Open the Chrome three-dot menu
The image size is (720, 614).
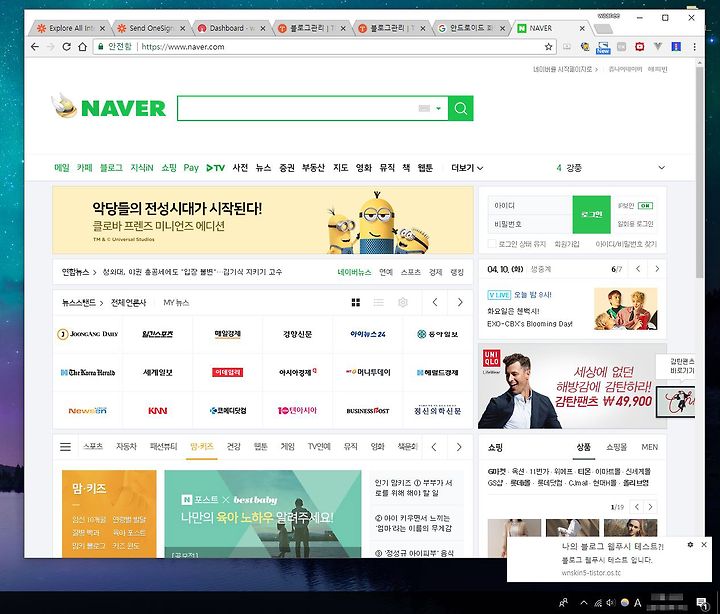(695, 47)
